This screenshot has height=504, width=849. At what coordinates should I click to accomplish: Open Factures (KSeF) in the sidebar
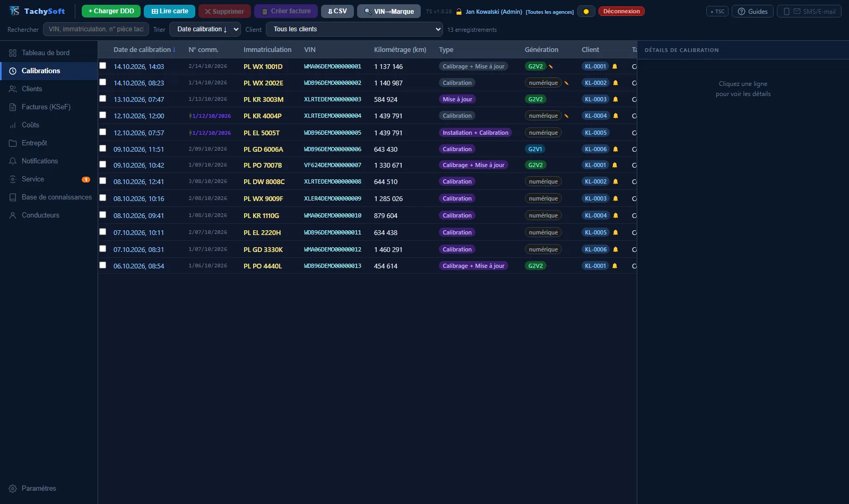[49, 107]
